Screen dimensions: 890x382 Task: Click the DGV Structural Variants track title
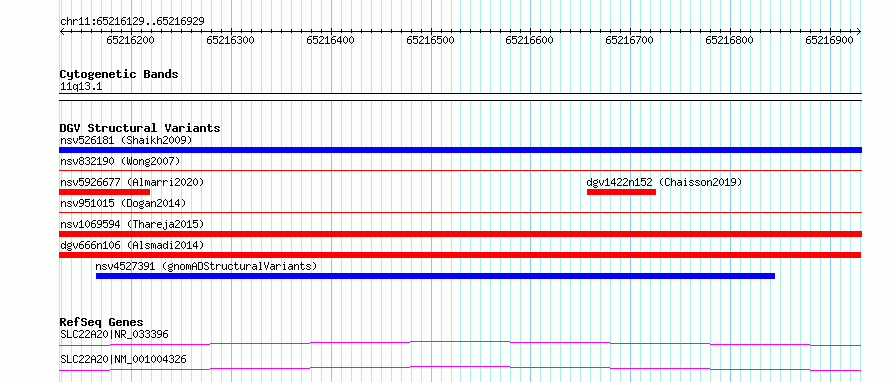tap(140, 128)
